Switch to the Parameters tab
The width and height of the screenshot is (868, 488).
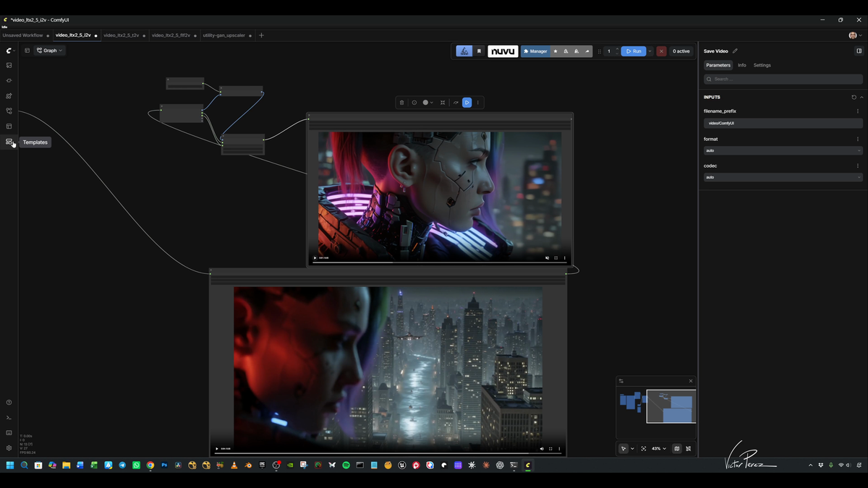(x=718, y=65)
